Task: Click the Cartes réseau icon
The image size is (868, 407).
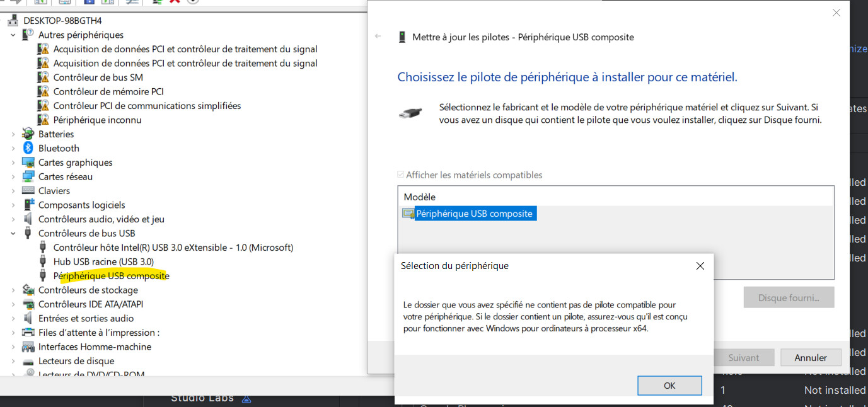Action: [x=28, y=176]
